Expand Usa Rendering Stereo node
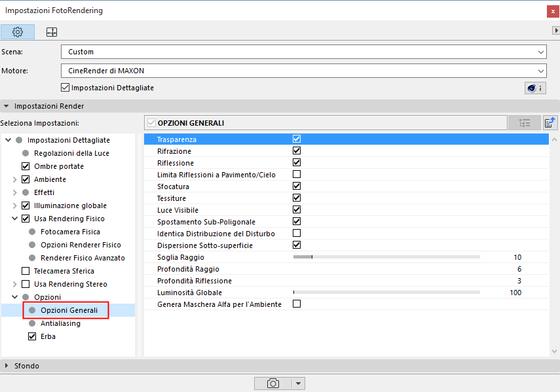Screen dimensions: 560x392 tap(14, 284)
